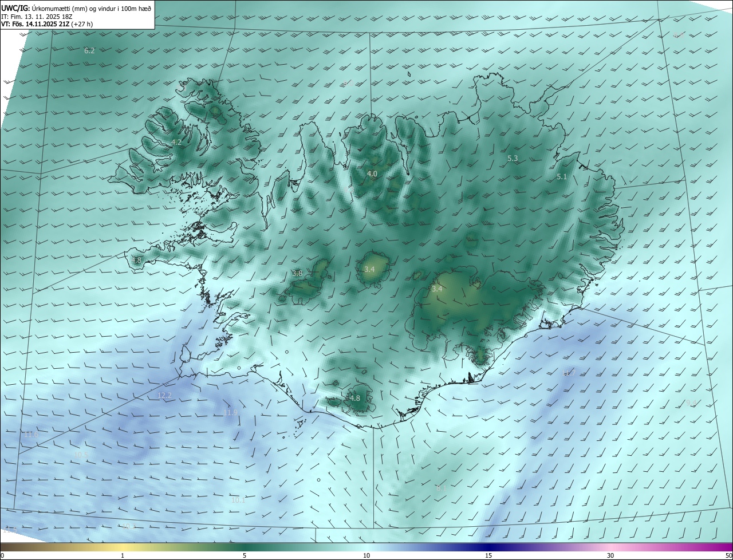Click the dark navy segment of the color scale
The width and height of the screenshot is (733, 560).
[x=488, y=547]
